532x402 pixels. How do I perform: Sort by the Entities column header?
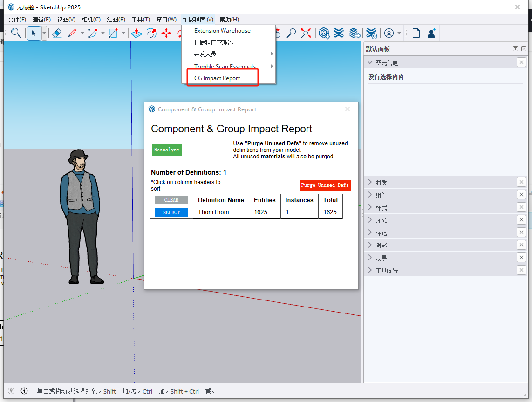(265, 200)
